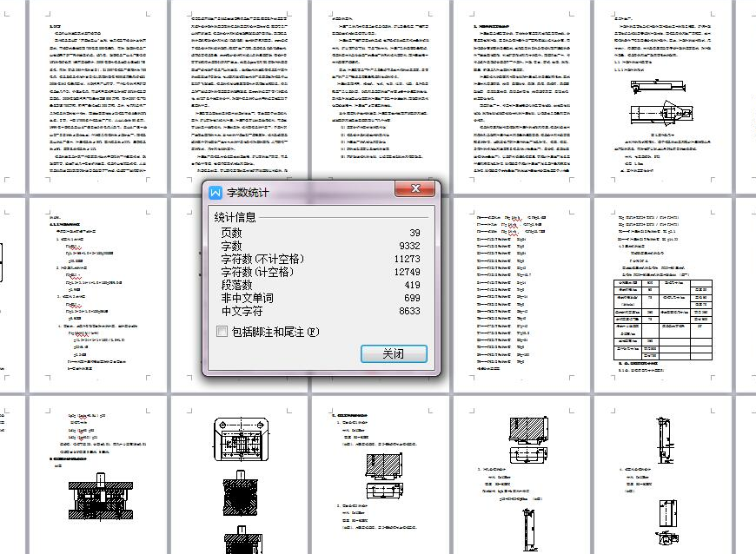756x554 pixels.
Task: Click the red X close button of dialog
Action: 415,188
